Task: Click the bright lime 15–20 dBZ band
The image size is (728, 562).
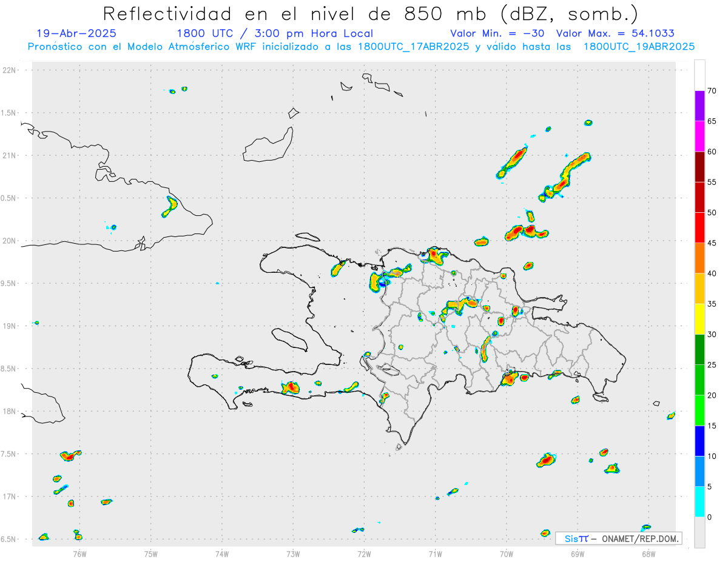Action: click(699, 410)
